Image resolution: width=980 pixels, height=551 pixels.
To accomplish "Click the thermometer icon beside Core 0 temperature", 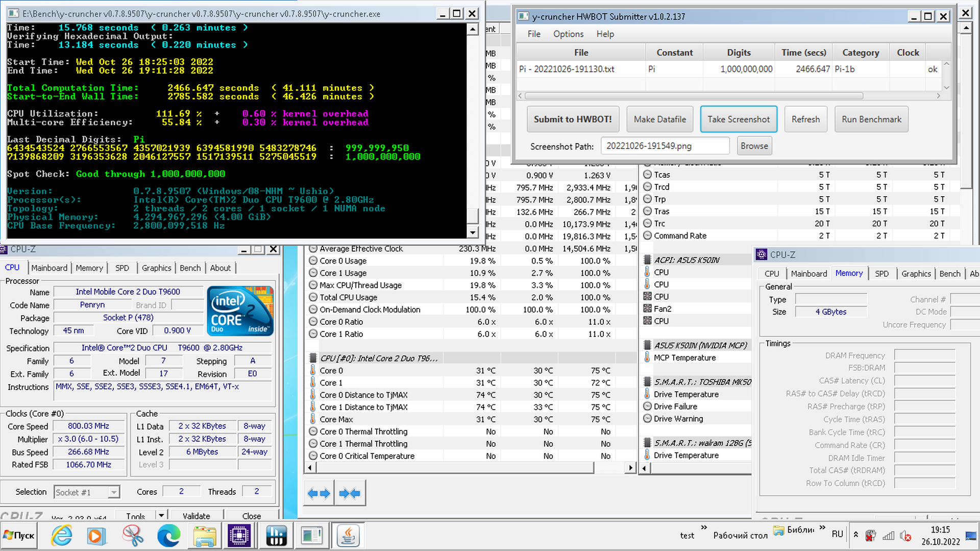I will click(313, 370).
